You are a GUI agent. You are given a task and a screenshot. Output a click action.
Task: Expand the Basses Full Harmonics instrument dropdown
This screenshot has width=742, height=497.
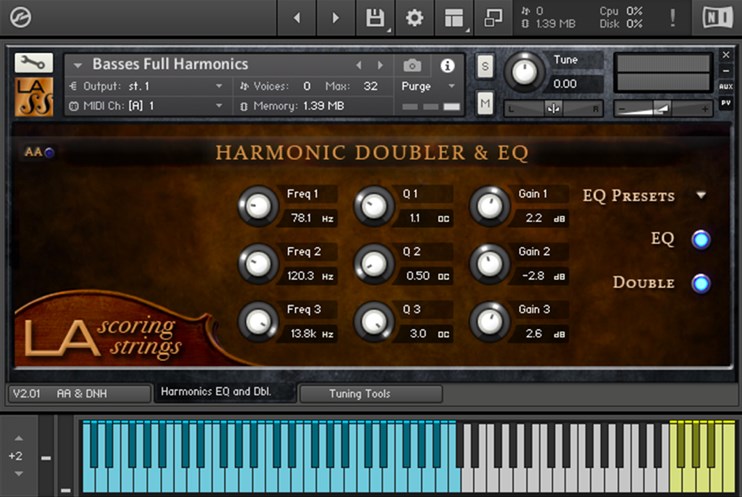(78, 65)
